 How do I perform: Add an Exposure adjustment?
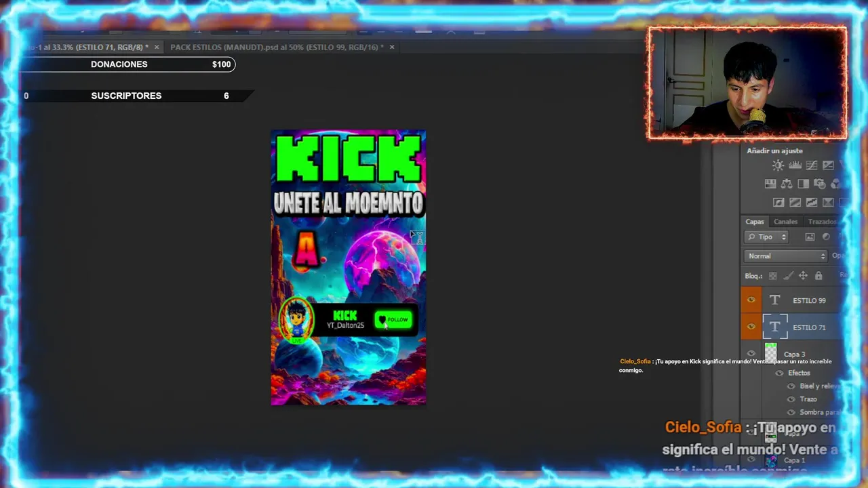coord(828,165)
